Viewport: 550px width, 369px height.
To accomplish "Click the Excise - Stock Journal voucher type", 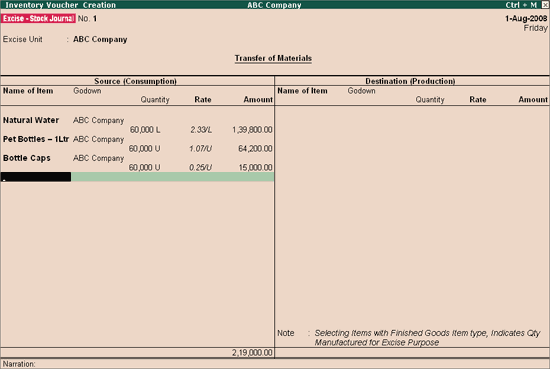I will (38, 19).
